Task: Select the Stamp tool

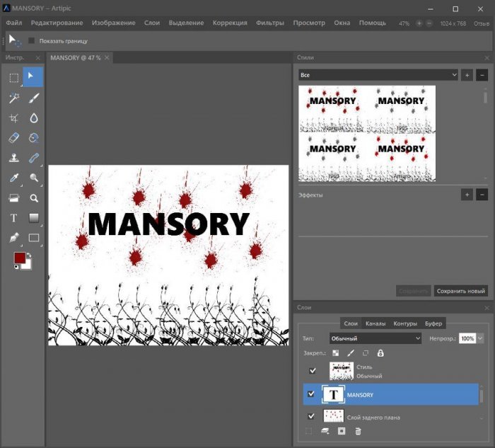Action: (x=13, y=158)
